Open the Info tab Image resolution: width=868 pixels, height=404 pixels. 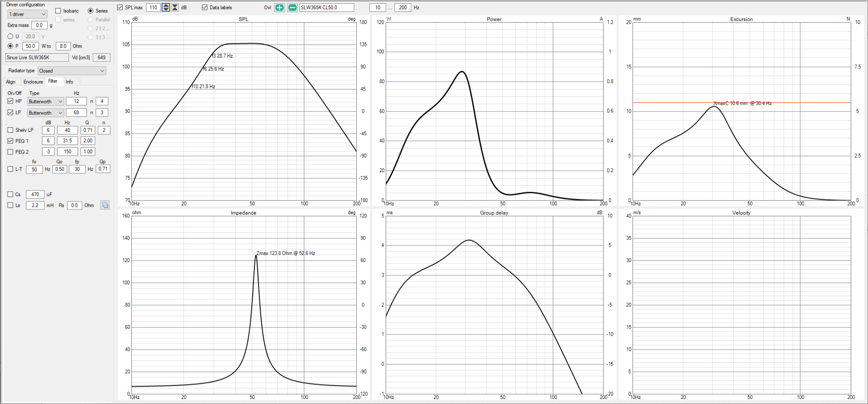70,82
